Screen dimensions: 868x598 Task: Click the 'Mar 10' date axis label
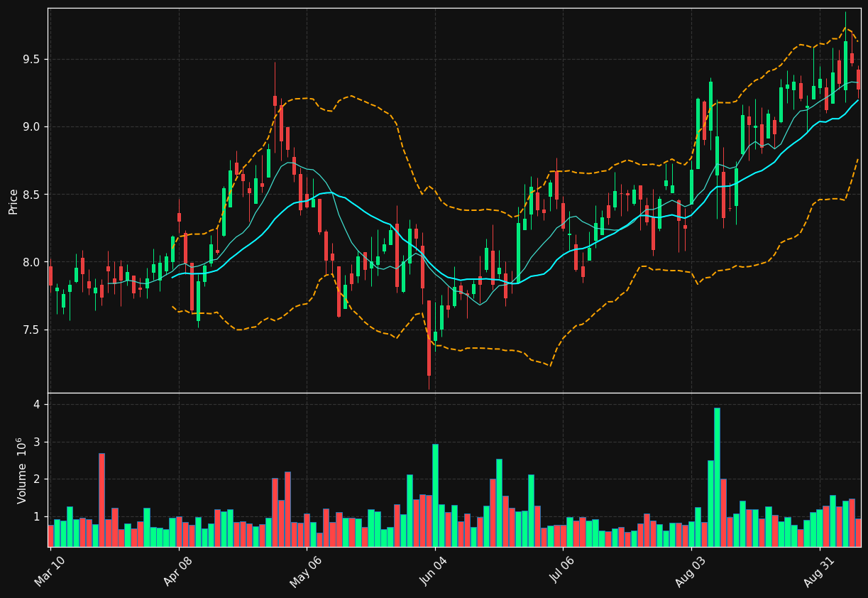click(49, 570)
